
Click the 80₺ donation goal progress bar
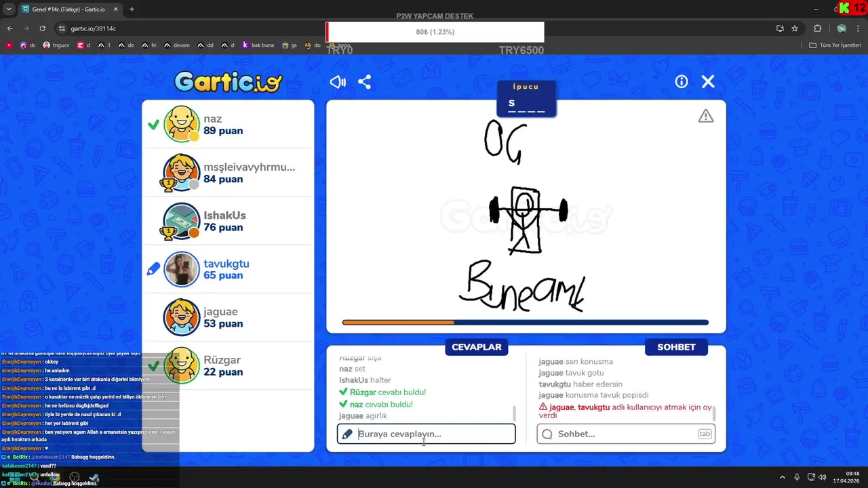point(435,32)
